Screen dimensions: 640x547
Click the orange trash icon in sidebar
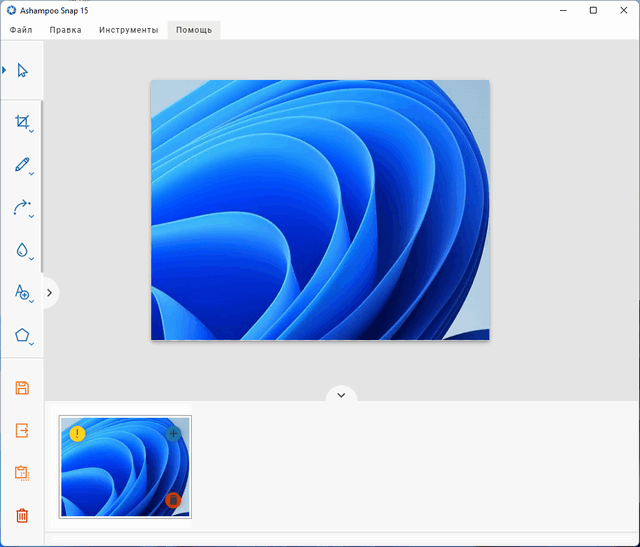pos(22,516)
